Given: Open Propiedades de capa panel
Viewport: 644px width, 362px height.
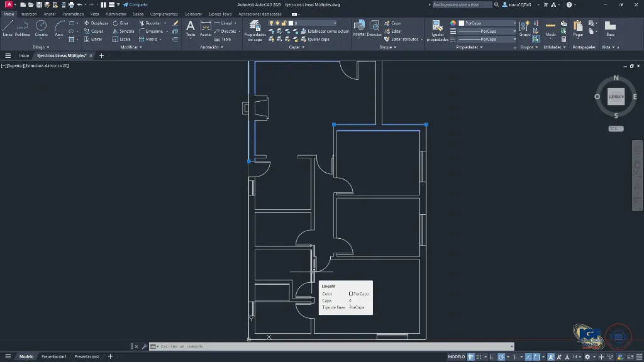Looking at the screenshot, I should [255, 31].
